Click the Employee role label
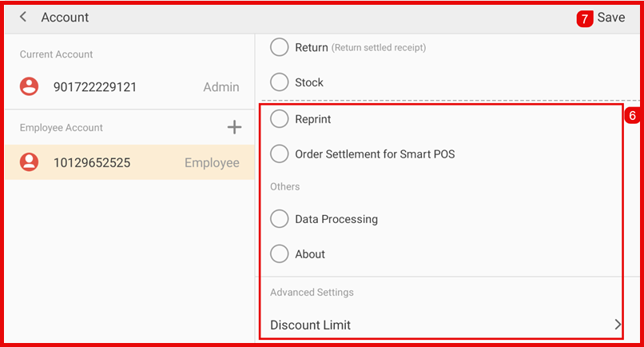This screenshot has height=347, width=644. click(212, 163)
